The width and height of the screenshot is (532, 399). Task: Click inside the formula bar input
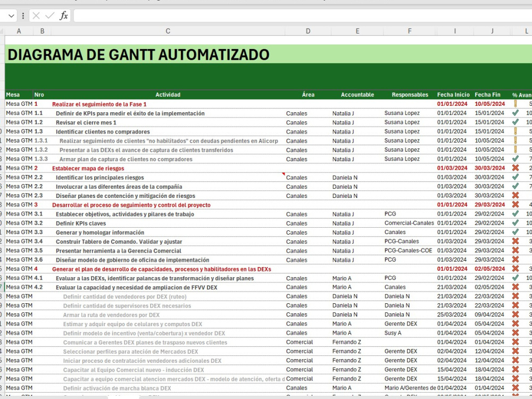pos(302,15)
